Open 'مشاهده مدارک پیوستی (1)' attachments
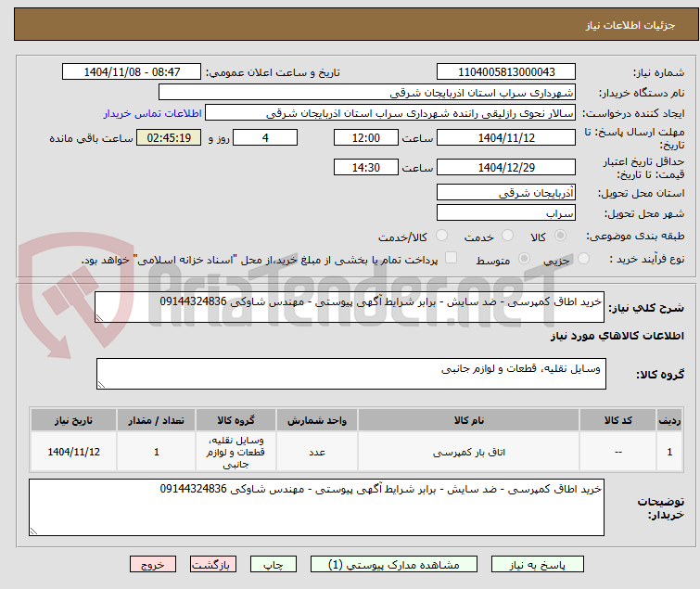The image size is (700, 589). (394, 564)
